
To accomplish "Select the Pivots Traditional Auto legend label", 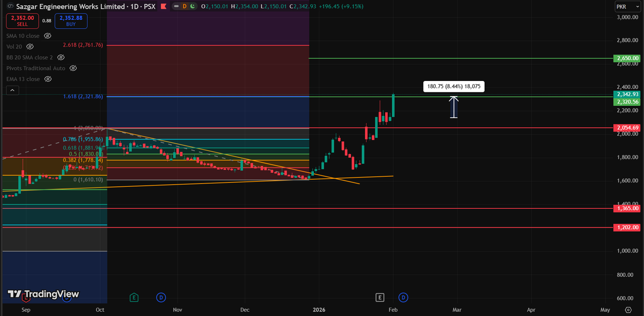I will tap(35, 68).
